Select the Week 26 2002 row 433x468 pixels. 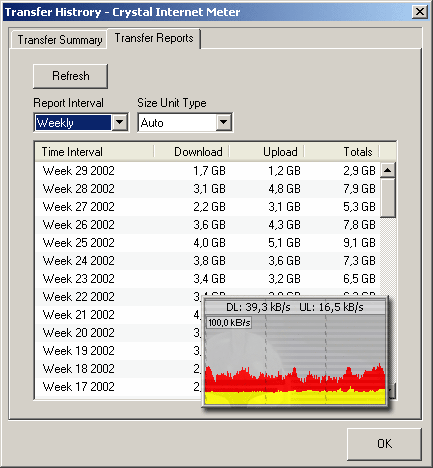click(207, 225)
